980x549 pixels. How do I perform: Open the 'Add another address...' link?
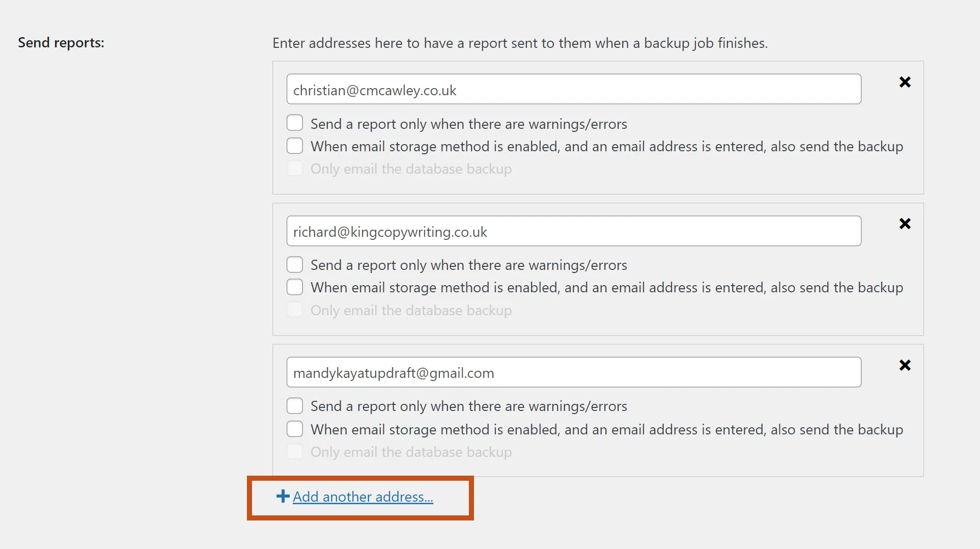[362, 497]
